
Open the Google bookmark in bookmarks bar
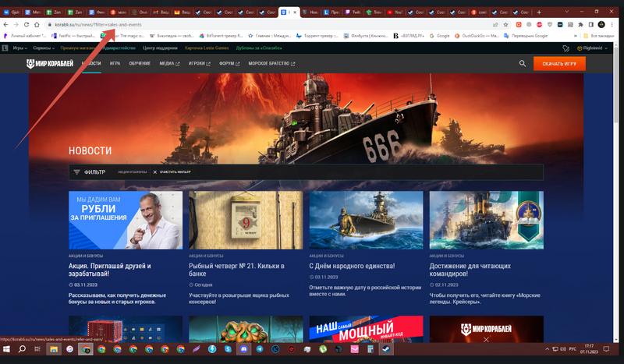(439, 36)
